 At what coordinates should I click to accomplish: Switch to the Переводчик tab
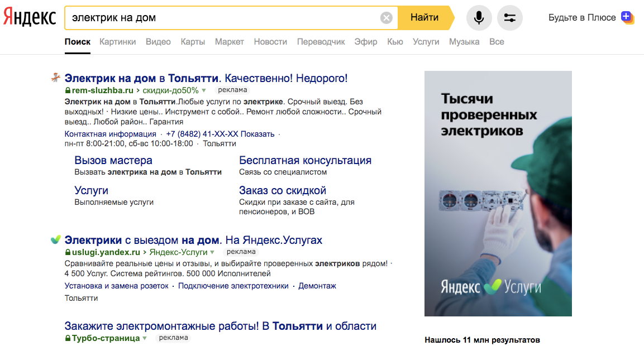pyautogui.click(x=321, y=42)
